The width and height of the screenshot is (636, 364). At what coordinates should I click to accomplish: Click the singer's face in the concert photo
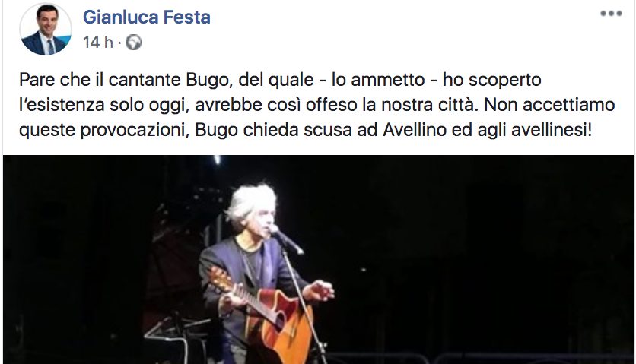[262, 222]
